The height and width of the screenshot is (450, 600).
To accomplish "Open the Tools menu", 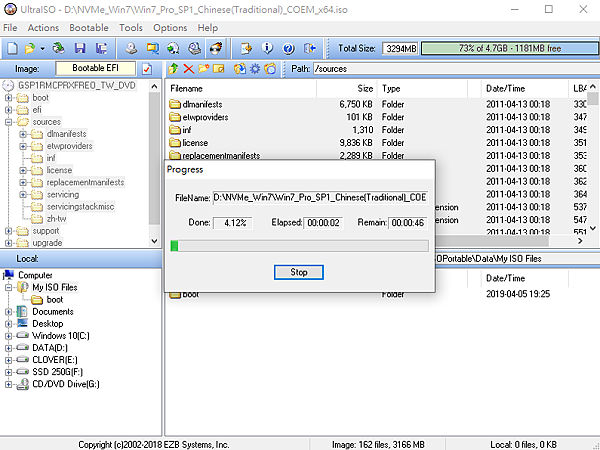I will click(131, 28).
